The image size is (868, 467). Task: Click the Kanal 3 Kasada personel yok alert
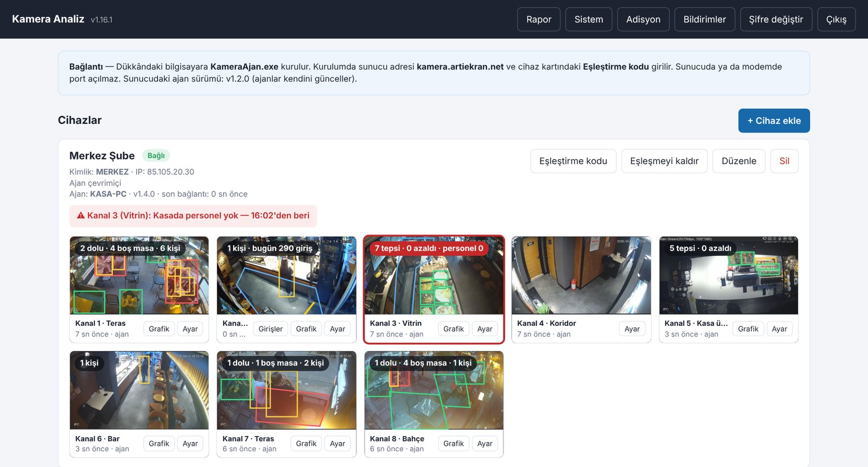(x=193, y=216)
